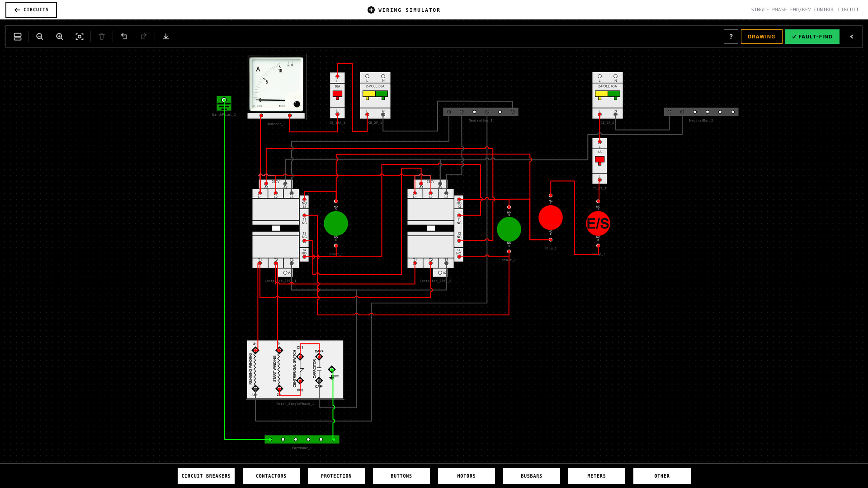The height and width of the screenshot is (488, 868).
Task: Fit the circuit to the screen
Action: coord(80,37)
